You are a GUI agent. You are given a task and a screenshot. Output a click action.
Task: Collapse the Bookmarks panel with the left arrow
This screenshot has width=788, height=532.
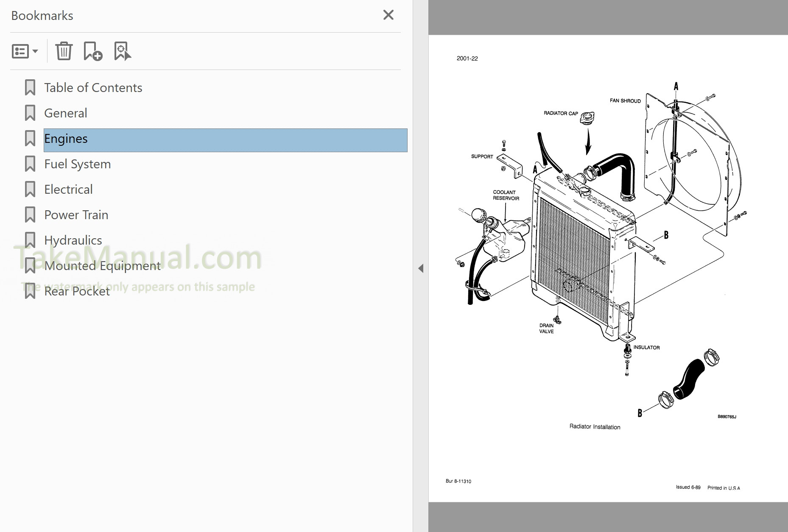point(421,268)
